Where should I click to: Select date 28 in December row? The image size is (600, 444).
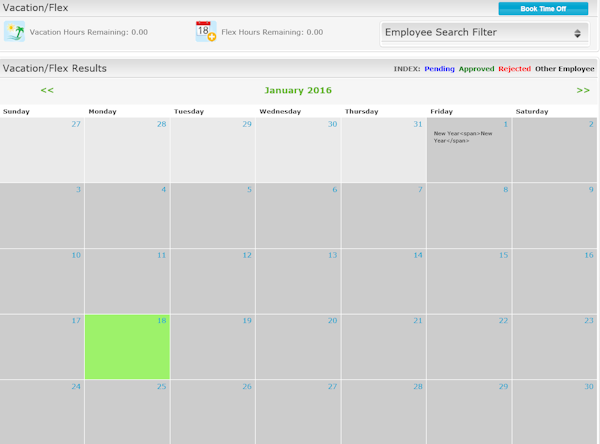click(127, 150)
